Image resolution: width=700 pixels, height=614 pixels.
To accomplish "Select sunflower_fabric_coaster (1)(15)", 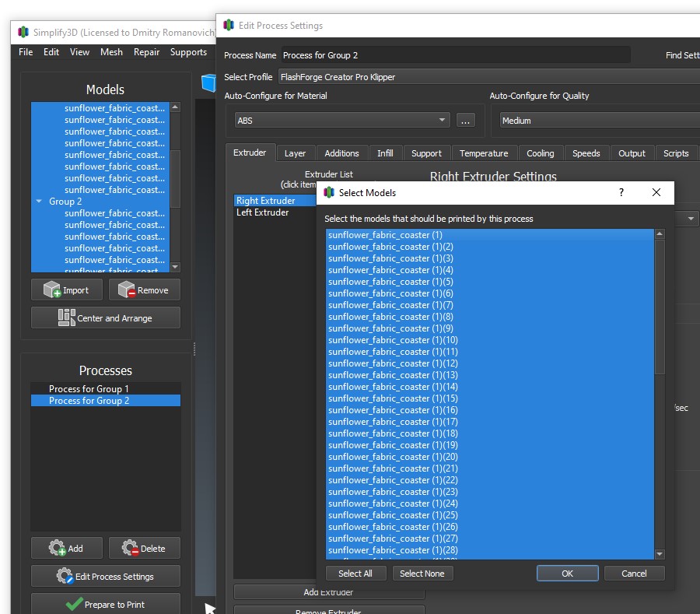I will tap(490, 398).
